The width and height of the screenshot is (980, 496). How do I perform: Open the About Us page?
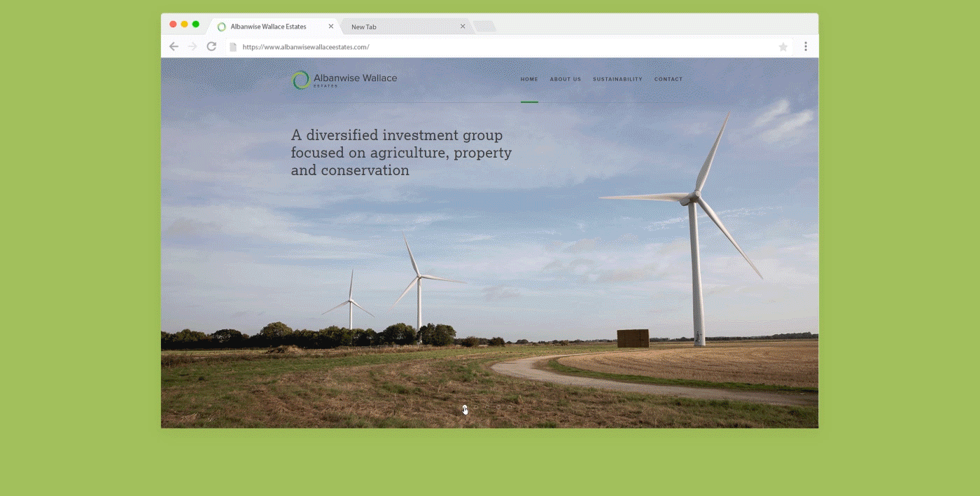click(565, 79)
